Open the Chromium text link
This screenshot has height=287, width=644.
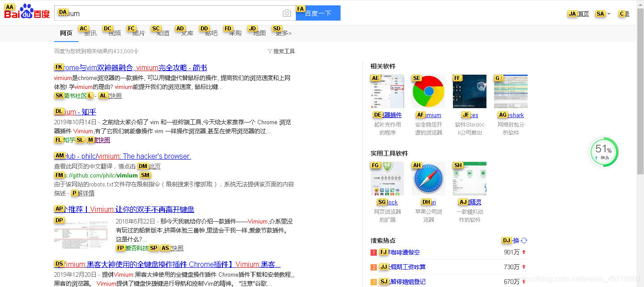coord(429,115)
